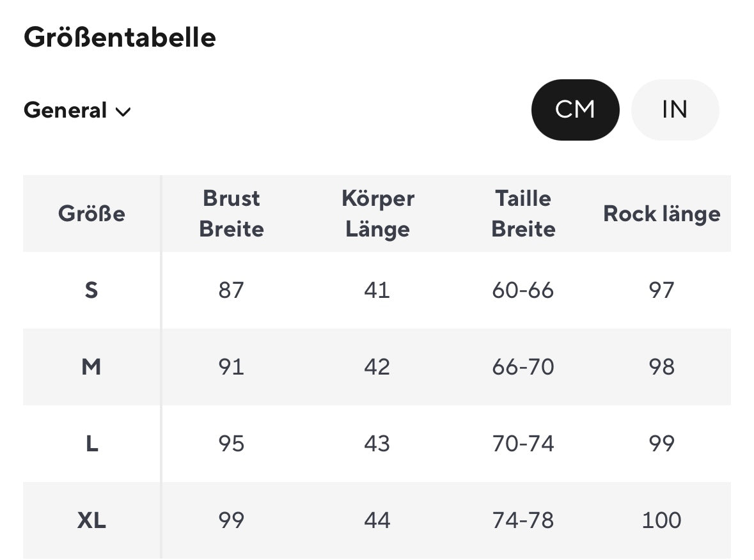Select the Größe column header

point(91,214)
